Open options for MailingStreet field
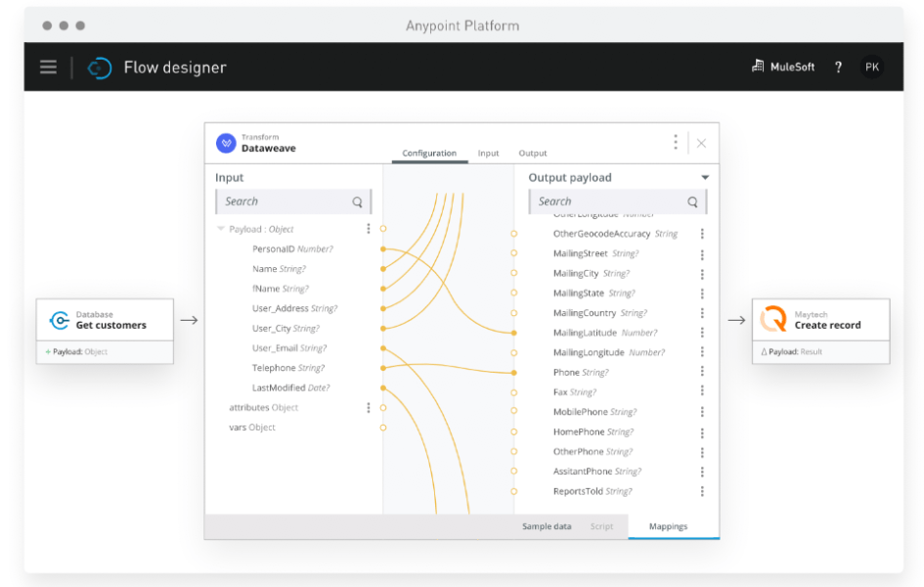This screenshot has width=924, height=587. [x=702, y=254]
